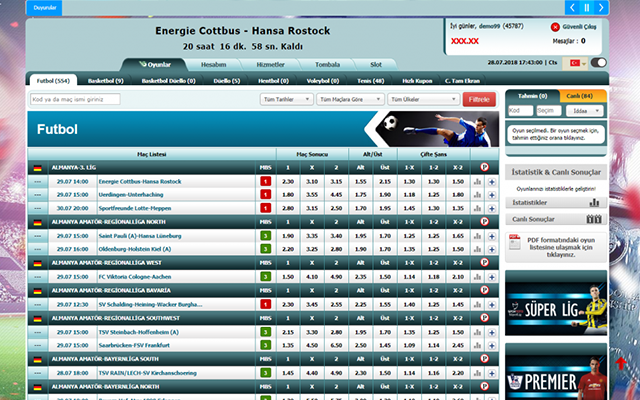
Task: Click the Canlı Sonuçlar scoreboard icon
Action: tap(594, 218)
